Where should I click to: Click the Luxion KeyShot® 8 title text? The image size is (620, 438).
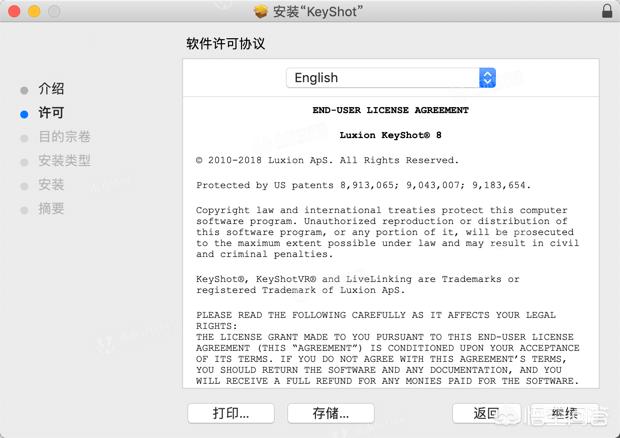[x=391, y=135]
